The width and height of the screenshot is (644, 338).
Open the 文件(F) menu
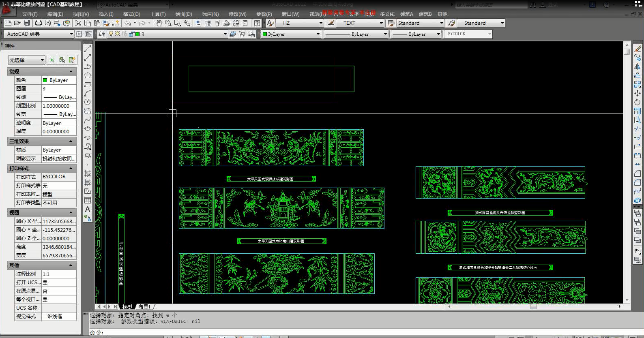click(x=30, y=14)
